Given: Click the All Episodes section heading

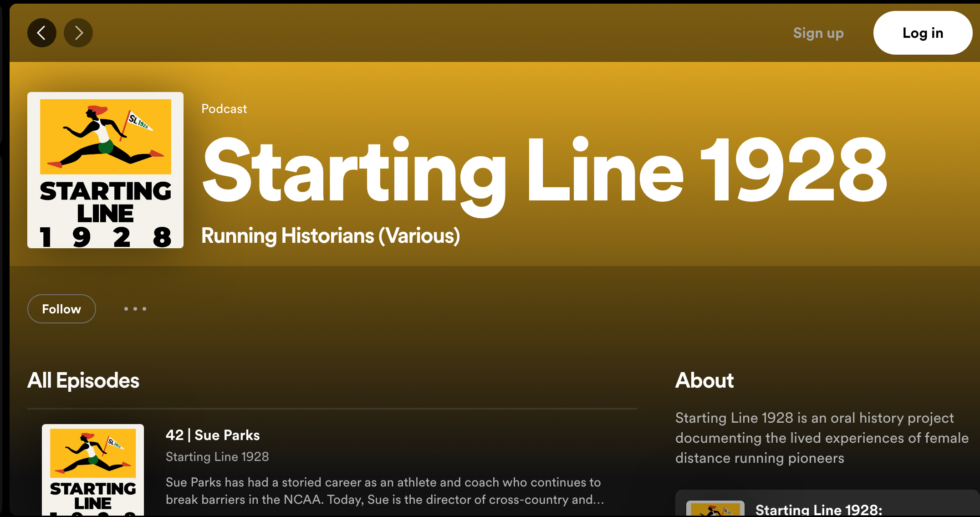Looking at the screenshot, I should pyautogui.click(x=83, y=380).
